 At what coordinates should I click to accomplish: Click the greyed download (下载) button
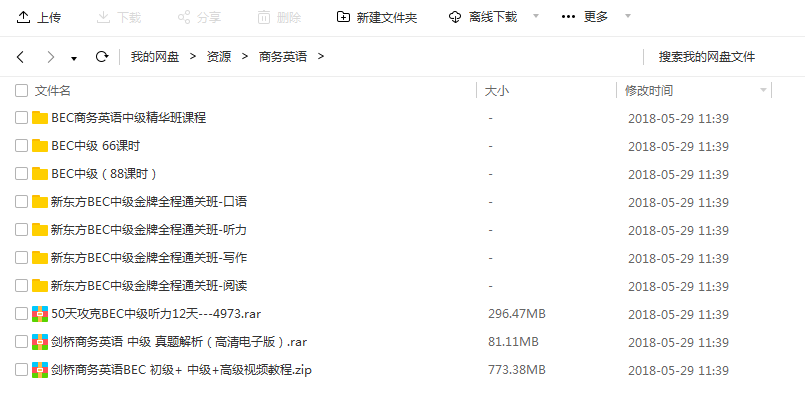coord(119,17)
